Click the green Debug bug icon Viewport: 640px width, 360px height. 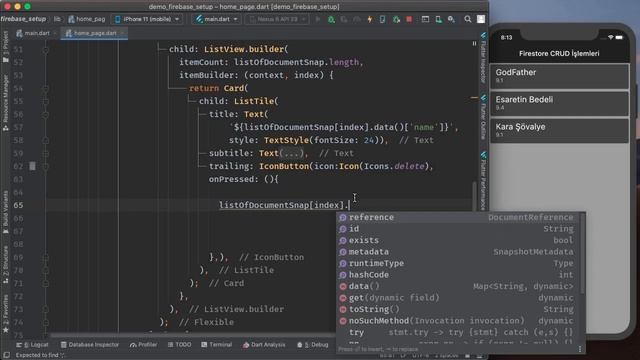point(331,19)
